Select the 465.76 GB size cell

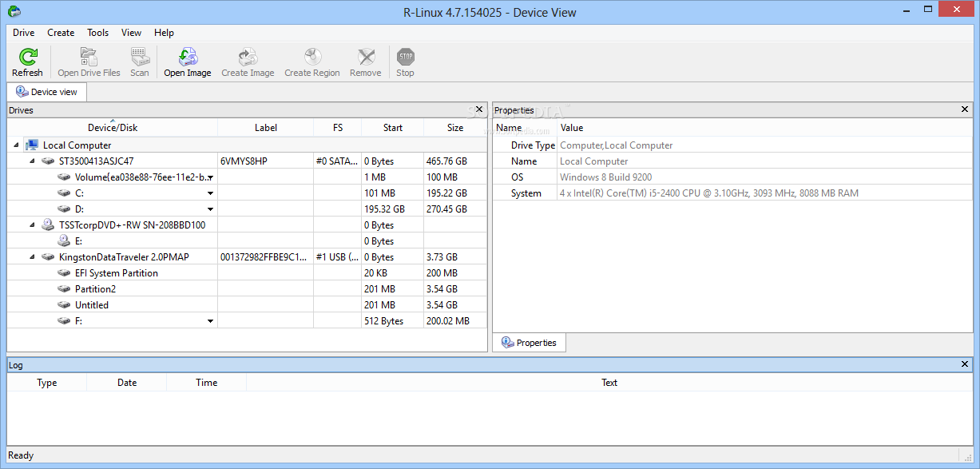(x=455, y=161)
